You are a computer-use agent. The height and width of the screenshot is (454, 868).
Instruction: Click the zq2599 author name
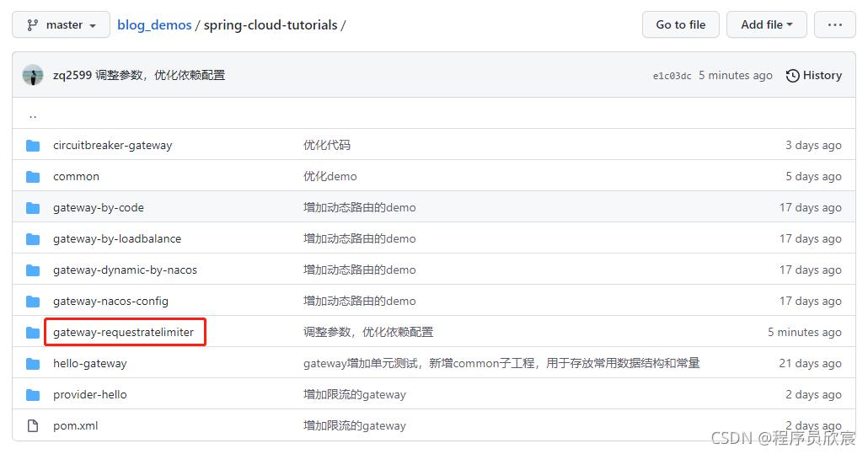(x=72, y=75)
